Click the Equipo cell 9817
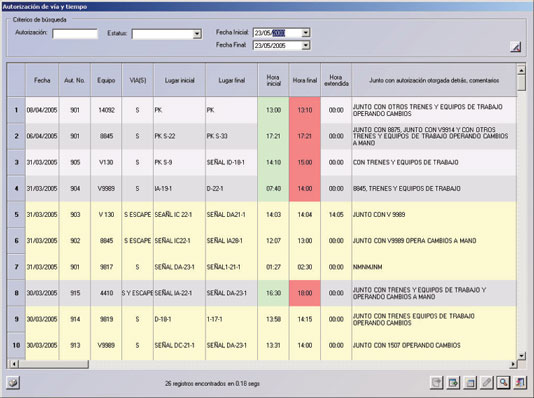 coord(106,267)
